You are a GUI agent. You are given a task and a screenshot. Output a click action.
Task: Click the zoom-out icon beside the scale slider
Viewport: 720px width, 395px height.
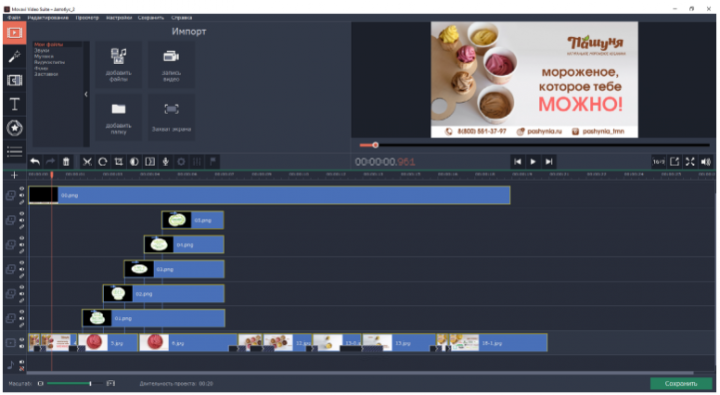[40, 384]
